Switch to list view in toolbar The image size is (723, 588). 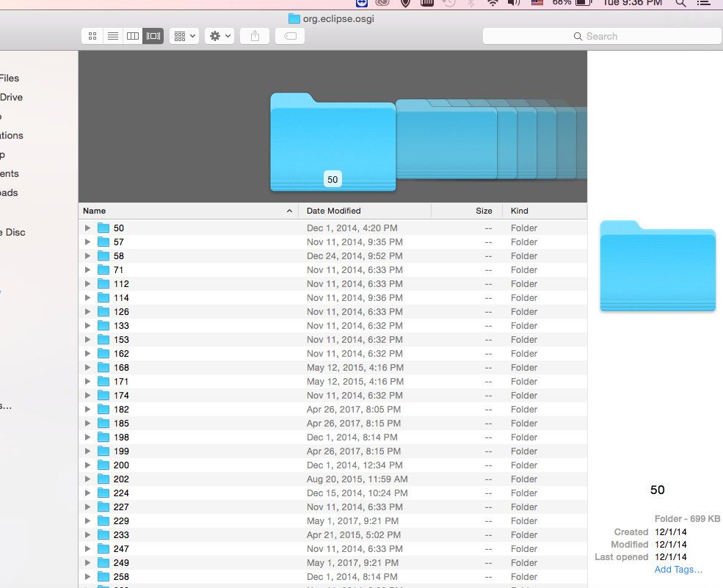(112, 36)
